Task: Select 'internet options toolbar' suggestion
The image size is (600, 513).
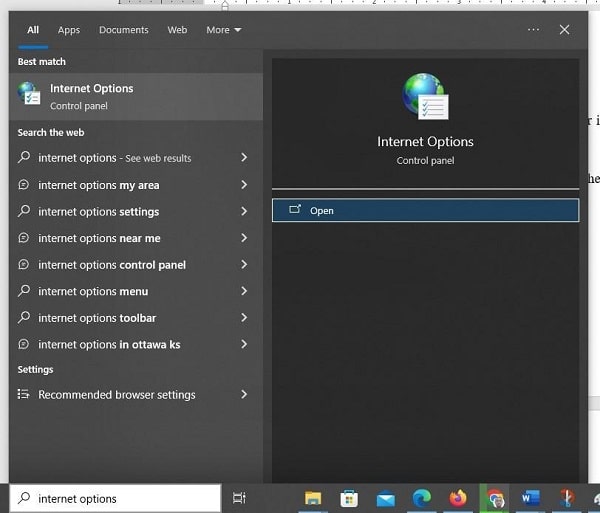Action: coord(136,318)
